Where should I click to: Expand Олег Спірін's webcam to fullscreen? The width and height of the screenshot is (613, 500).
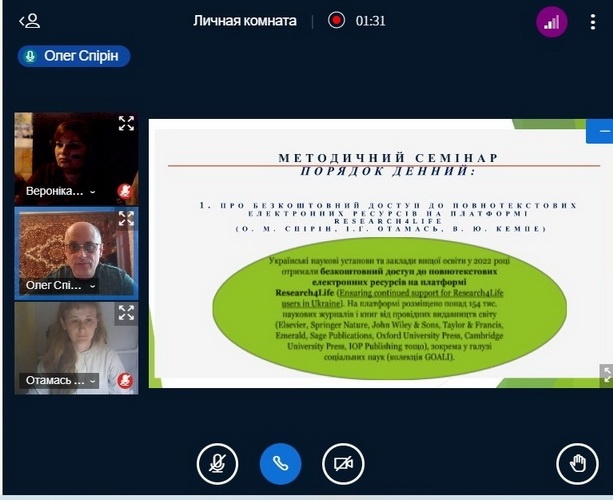coord(126,218)
